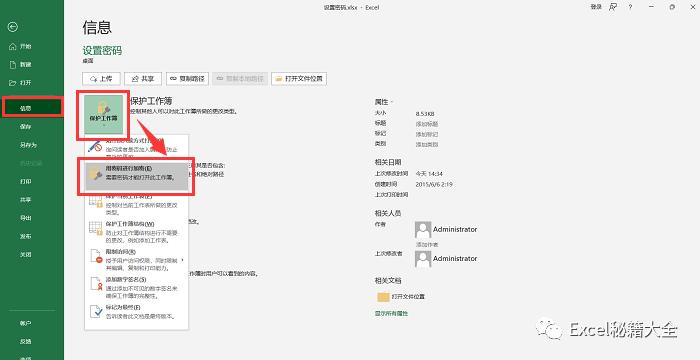700x360 pixels.
Task: Choose 添加数字签名 (Add Digital Signature)
Action: tap(137, 288)
